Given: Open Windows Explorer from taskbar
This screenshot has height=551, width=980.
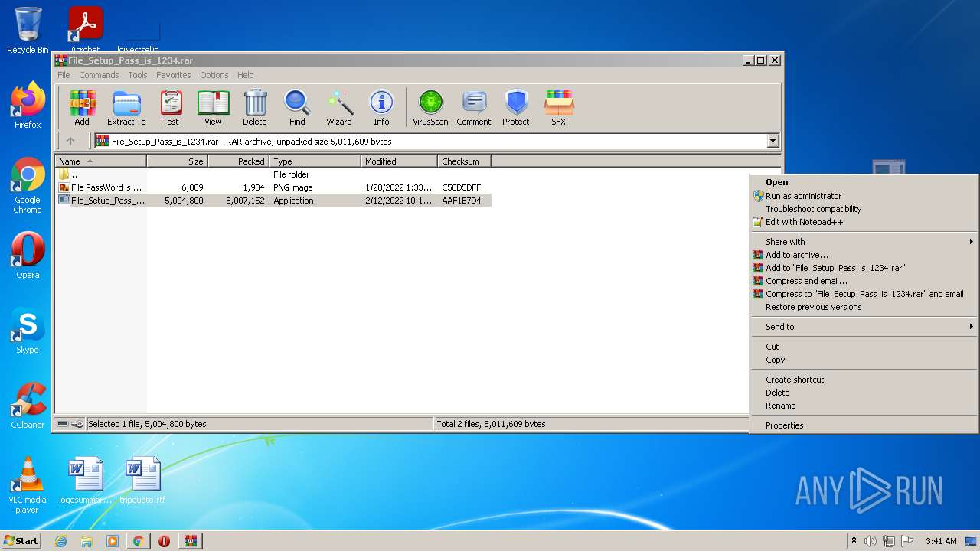Looking at the screenshot, I should 87,541.
